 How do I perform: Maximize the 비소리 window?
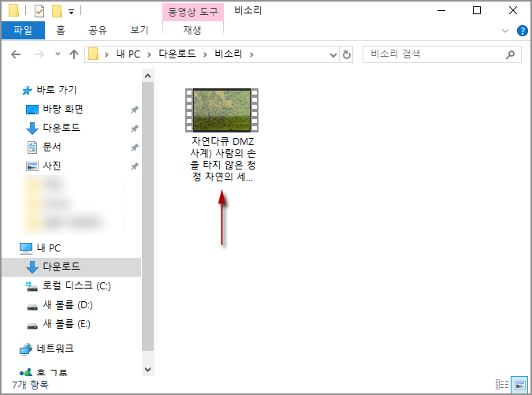477,11
